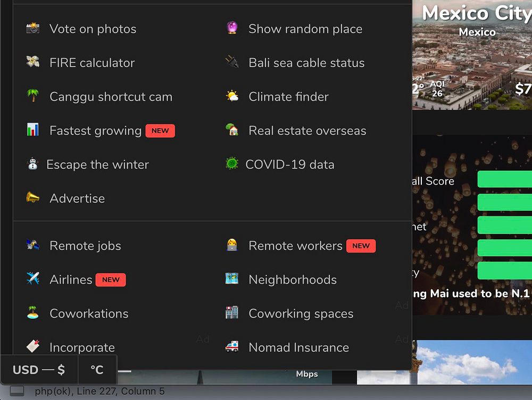This screenshot has height=400, width=532.
Task: Click the crystal ball icon for random place
Action: 232,28
